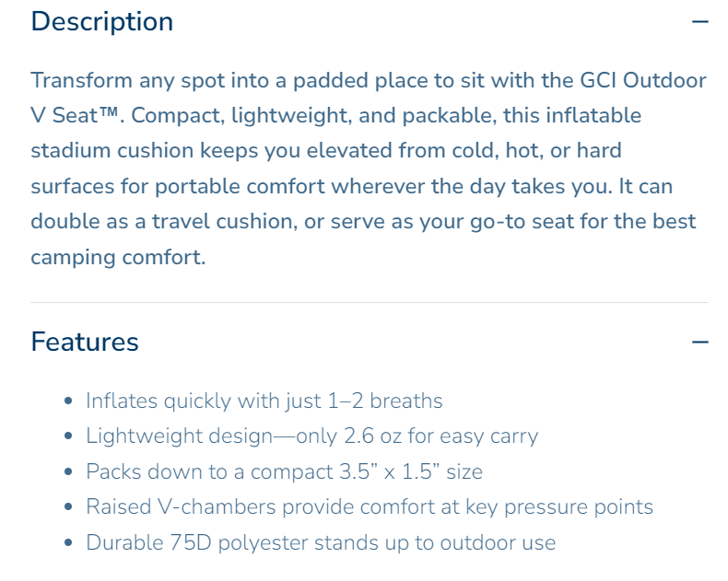Click bullet dot beside Durable 75D polyester
Screen dimensions: 728x581
(x=69, y=543)
